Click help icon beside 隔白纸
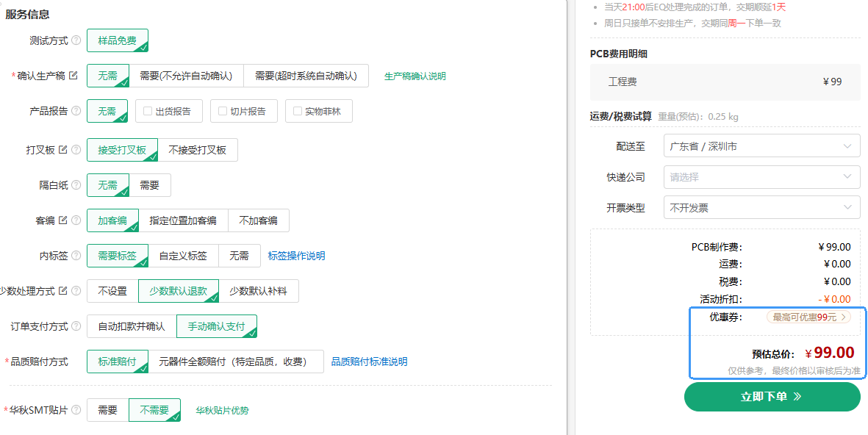 point(76,185)
